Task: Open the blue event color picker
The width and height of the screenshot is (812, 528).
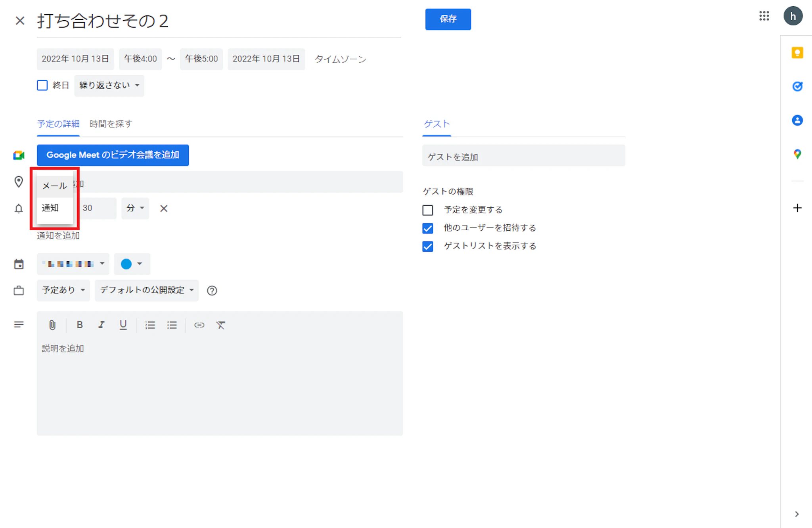Action: coord(132,264)
